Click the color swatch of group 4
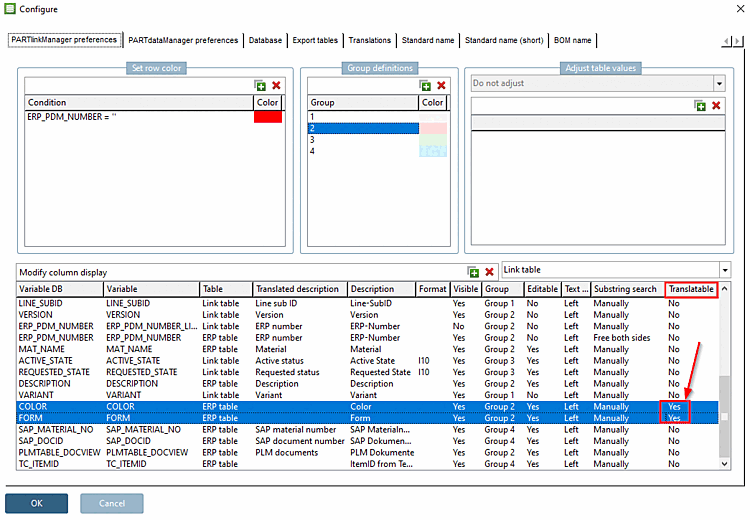The height and width of the screenshot is (520, 750). [x=433, y=151]
